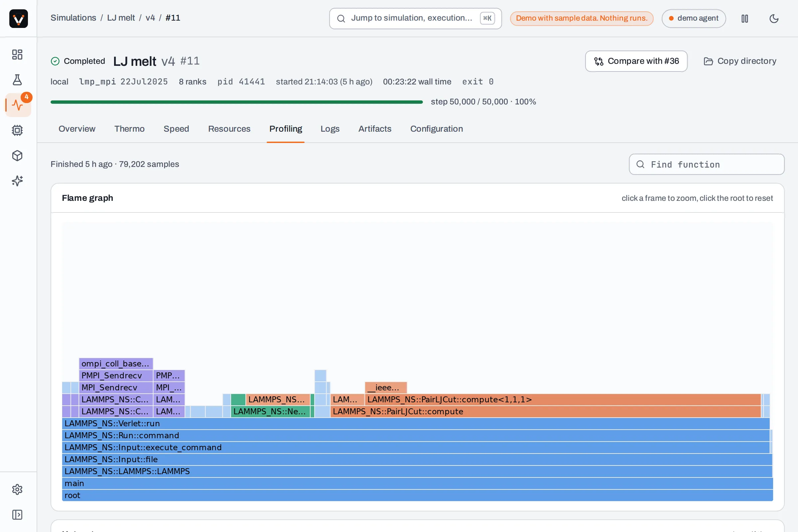Click Compare with #36 button

coord(636,61)
